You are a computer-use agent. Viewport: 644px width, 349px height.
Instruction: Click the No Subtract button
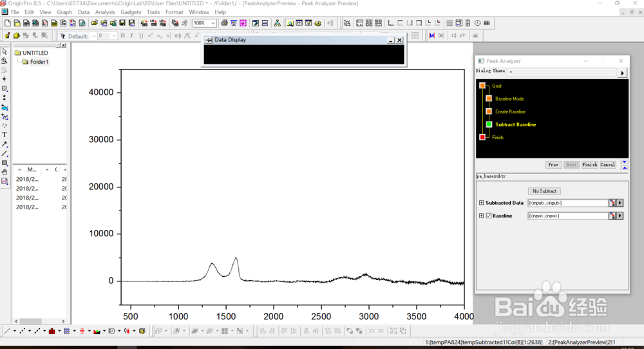[x=544, y=191]
